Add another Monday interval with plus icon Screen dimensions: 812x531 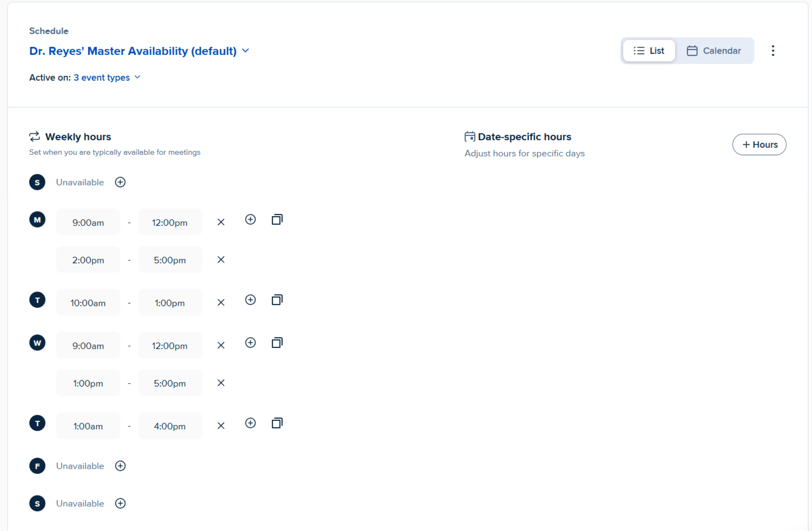pos(251,219)
